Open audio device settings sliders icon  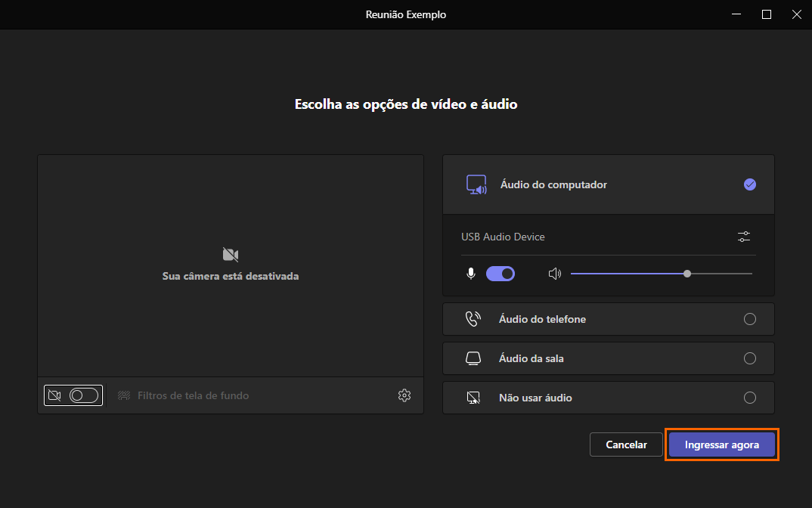744,237
